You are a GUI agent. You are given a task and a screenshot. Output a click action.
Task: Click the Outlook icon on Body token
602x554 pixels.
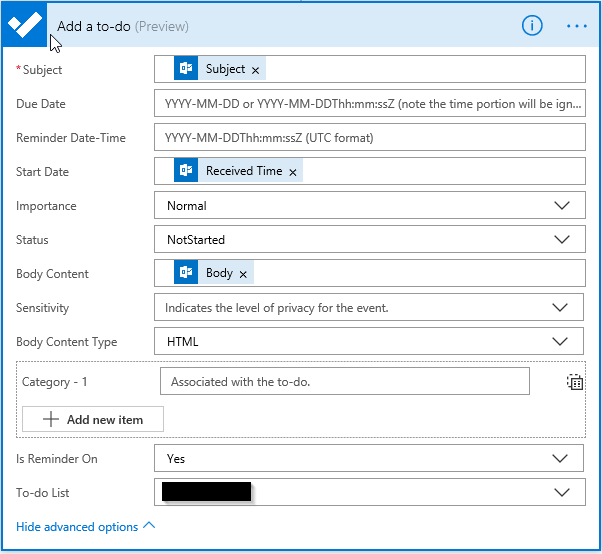(x=185, y=273)
